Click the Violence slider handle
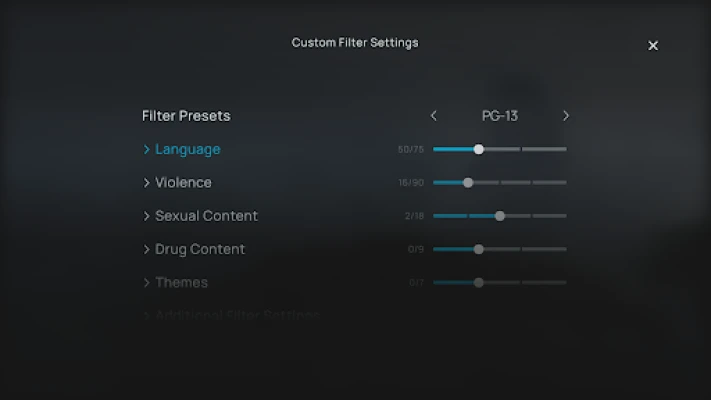711x400 pixels. (x=468, y=182)
